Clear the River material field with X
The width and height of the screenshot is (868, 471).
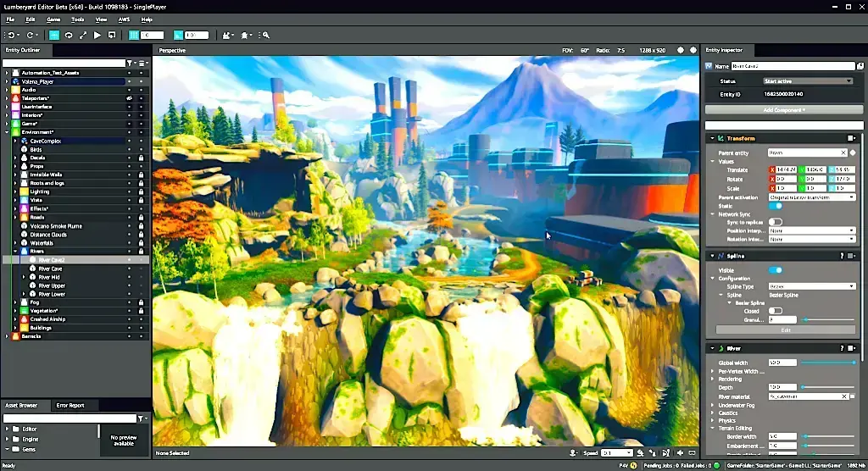843,396
